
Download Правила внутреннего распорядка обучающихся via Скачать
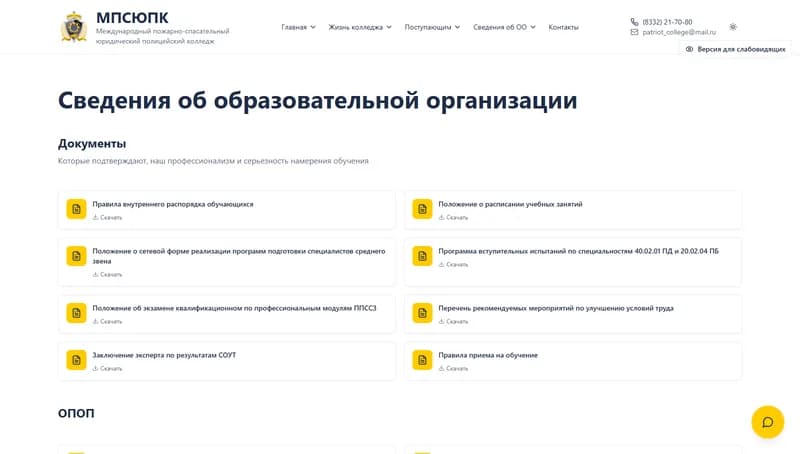click(x=107, y=217)
